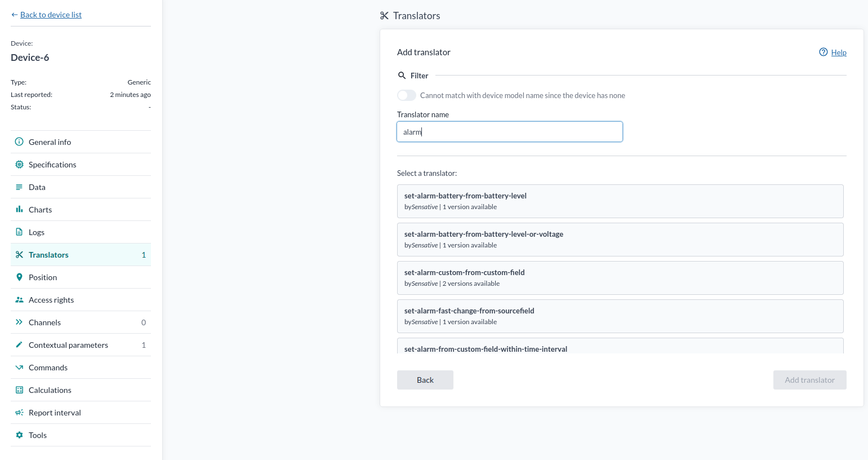
Task: Toggle the device model name match switch
Action: (x=407, y=95)
